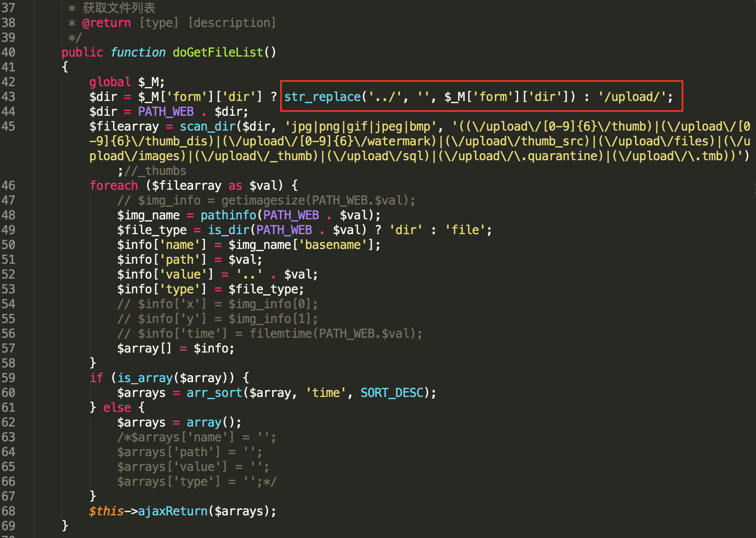The height and width of the screenshot is (538, 756).
Task: Click commented $arrays['value'] on line 65
Action: (173, 467)
